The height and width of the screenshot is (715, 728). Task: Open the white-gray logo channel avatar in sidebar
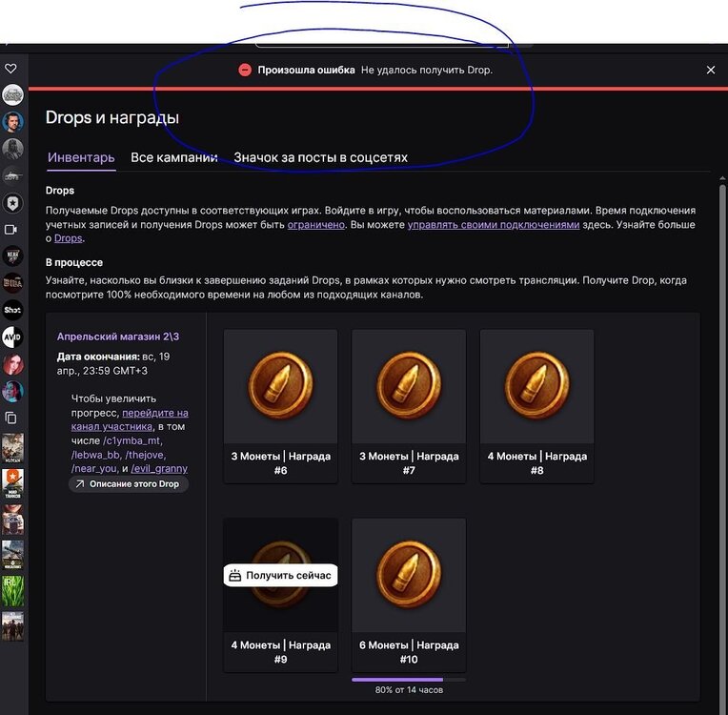[12, 94]
